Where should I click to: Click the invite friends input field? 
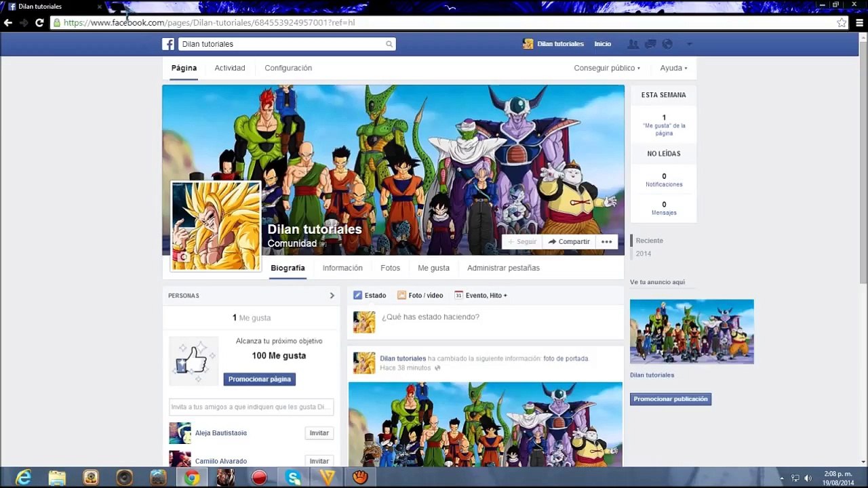tap(251, 407)
